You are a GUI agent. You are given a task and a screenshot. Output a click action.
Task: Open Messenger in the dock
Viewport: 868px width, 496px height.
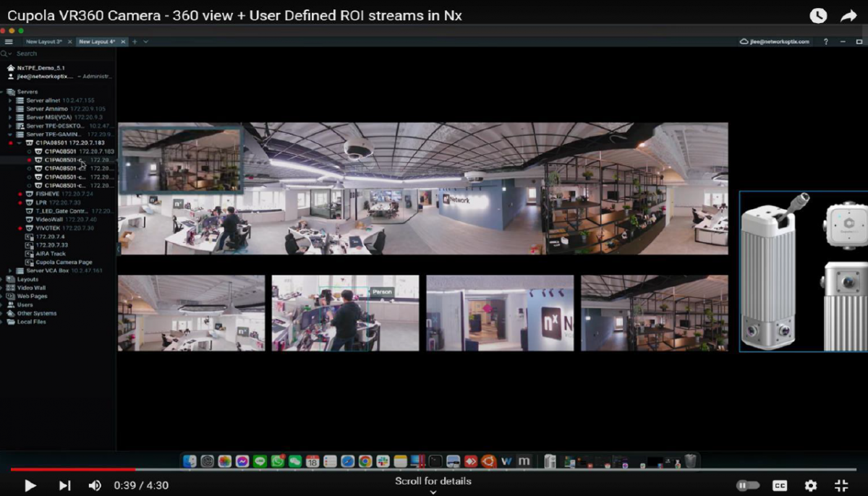click(242, 461)
